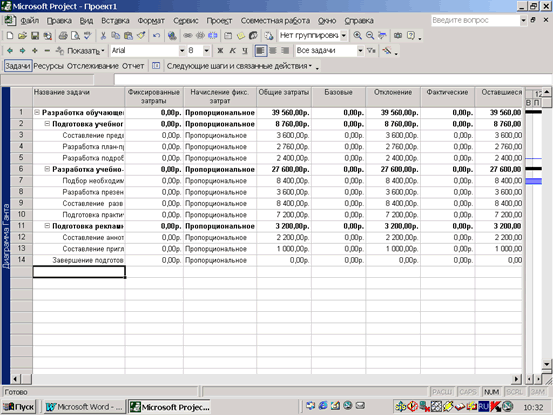Open task information dialog
Image resolution: width=554 pixels, height=416 pixels.
(228, 36)
